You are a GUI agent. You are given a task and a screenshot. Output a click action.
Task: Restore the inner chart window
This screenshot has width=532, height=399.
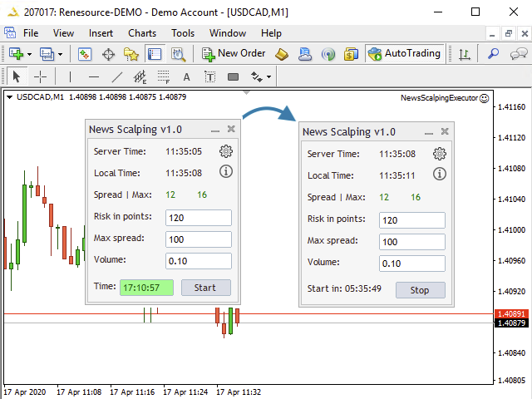[508, 33]
